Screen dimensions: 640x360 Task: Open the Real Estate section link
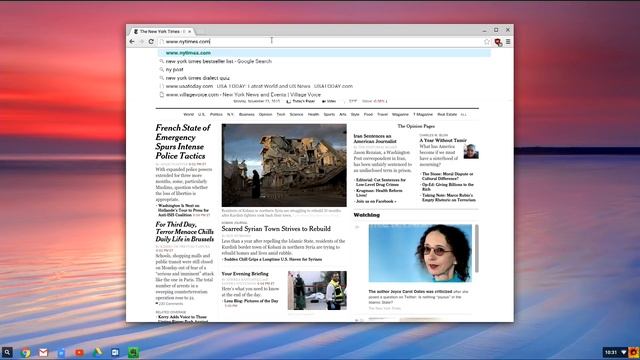447,115
